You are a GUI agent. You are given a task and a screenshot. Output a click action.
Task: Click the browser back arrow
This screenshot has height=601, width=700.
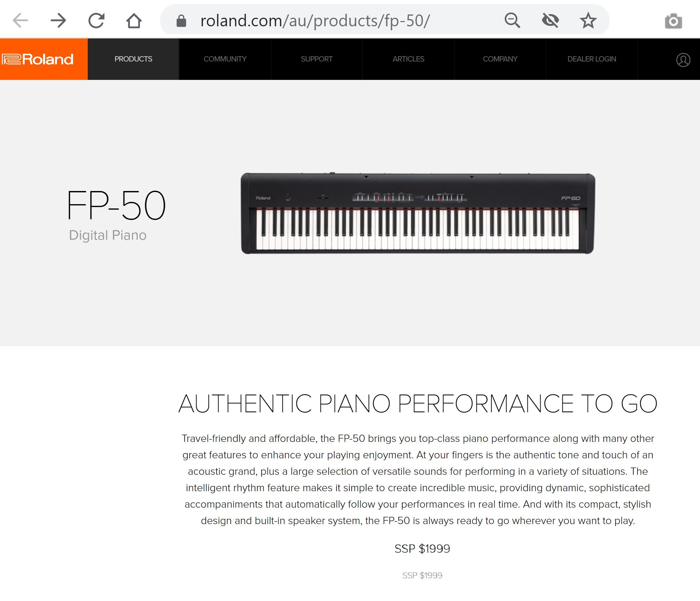click(20, 20)
